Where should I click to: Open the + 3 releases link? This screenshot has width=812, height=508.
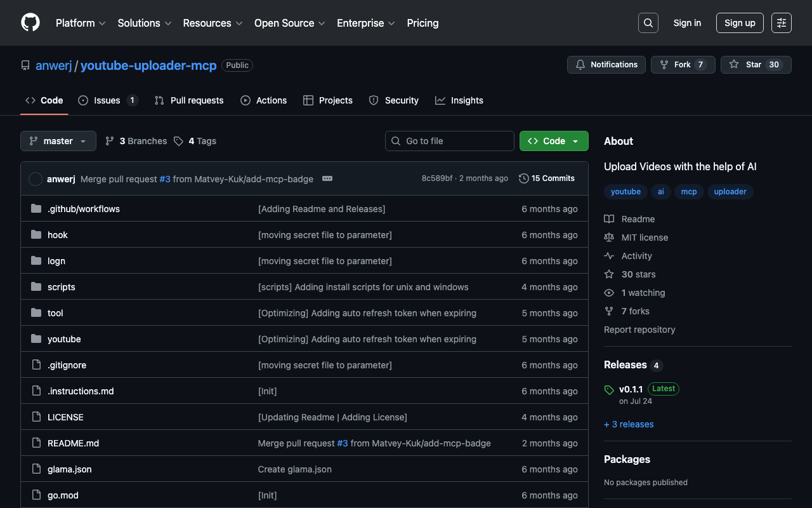coord(629,424)
